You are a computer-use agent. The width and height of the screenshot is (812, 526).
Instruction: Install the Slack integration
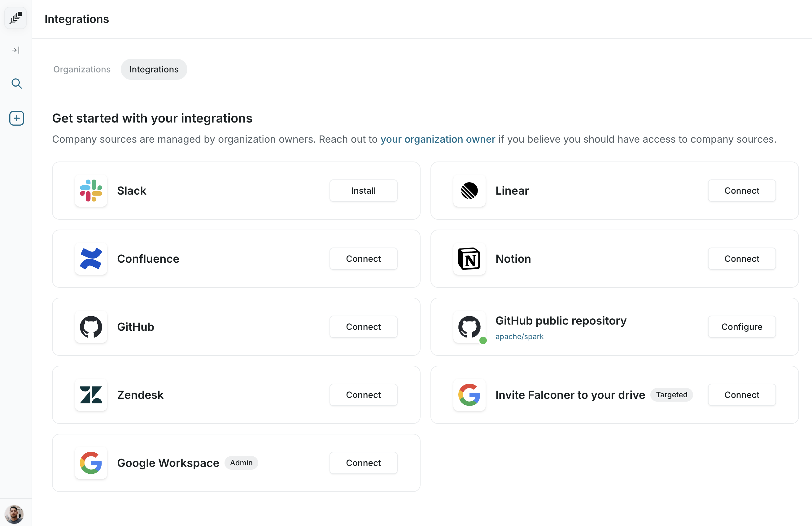pyautogui.click(x=363, y=191)
